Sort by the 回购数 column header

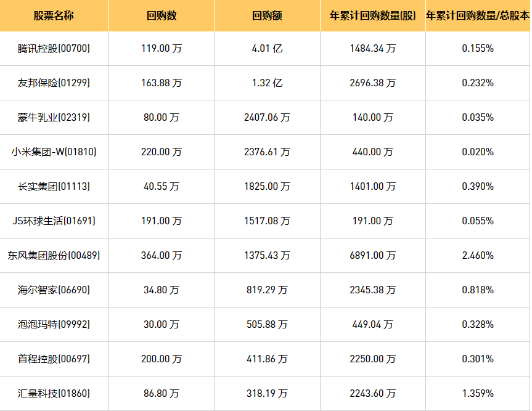pyautogui.click(x=162, y=16)
